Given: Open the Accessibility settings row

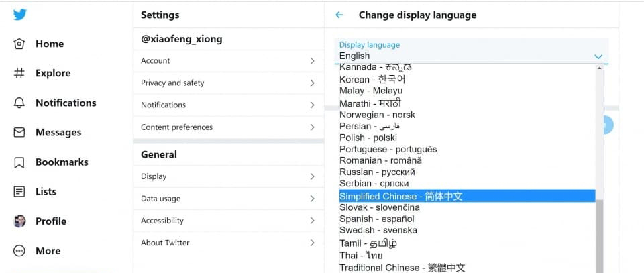Looking at the screenshot, I should (x=228, y=221).
